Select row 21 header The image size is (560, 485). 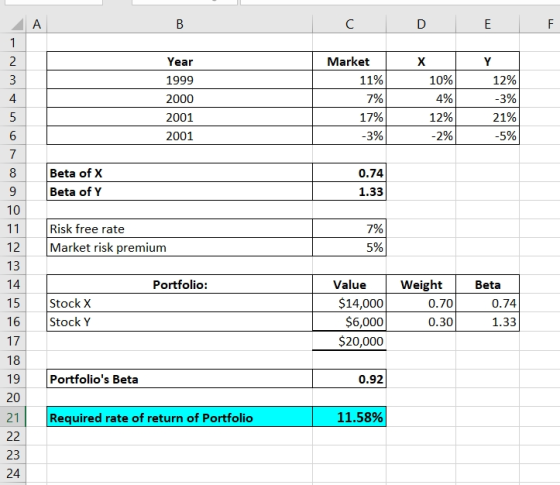pos(13,417)
